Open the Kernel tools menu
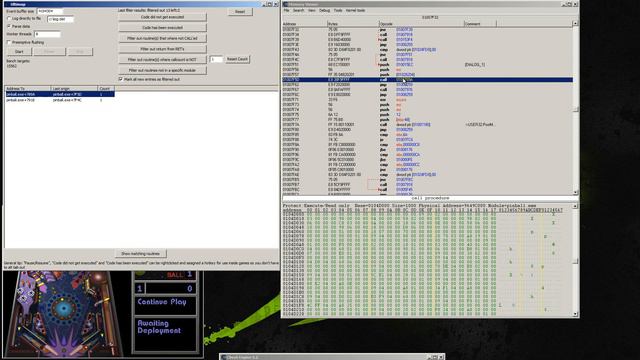The height and width of the screenshot is (360, 640). point(356,10)
